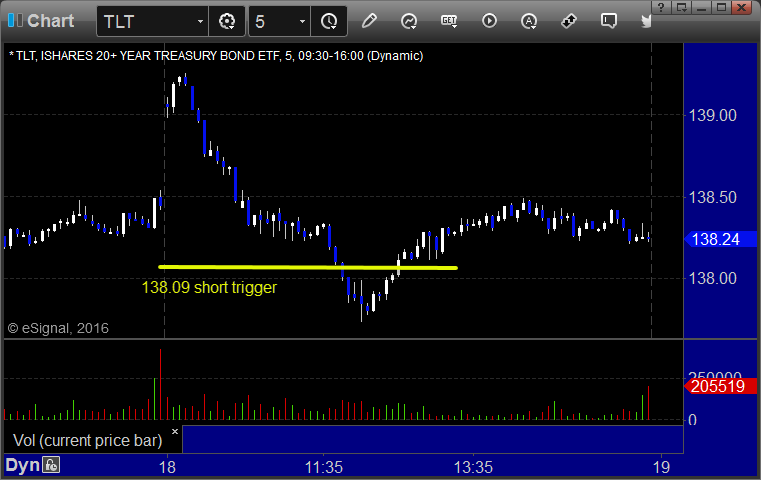Maximize the Chart window
This screenshot has height=480, width=761.
pyautogui.click(x=722, y=7)
